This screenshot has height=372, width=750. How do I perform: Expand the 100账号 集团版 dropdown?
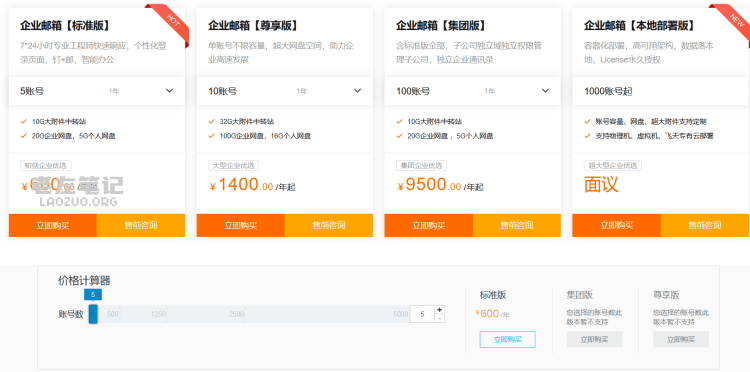[x=473, y=91]
